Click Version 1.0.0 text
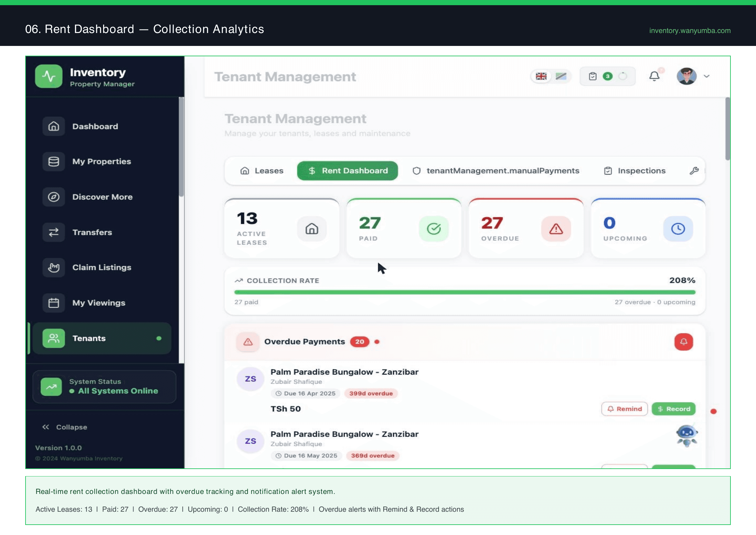The height and width of the screenshot is (535, 756). [58, 448]
